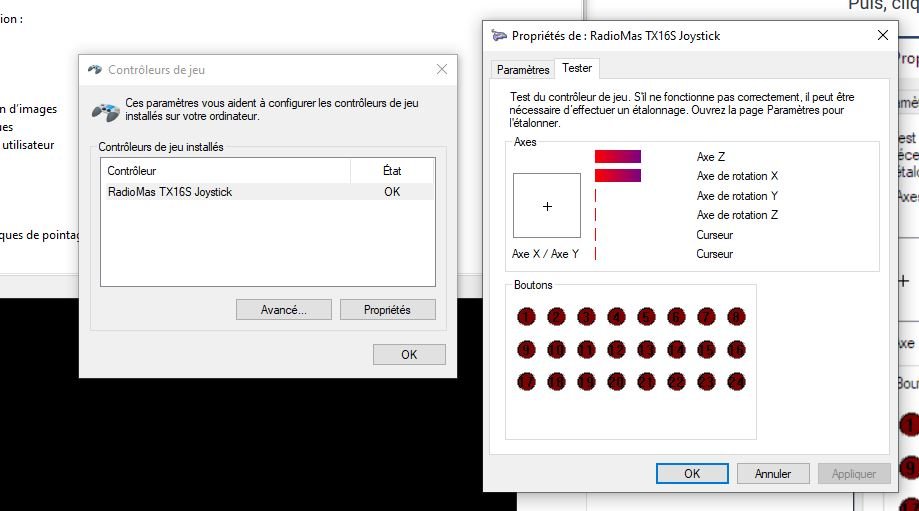Click the game controller icon in Contrôleurs de jeu

105,110
